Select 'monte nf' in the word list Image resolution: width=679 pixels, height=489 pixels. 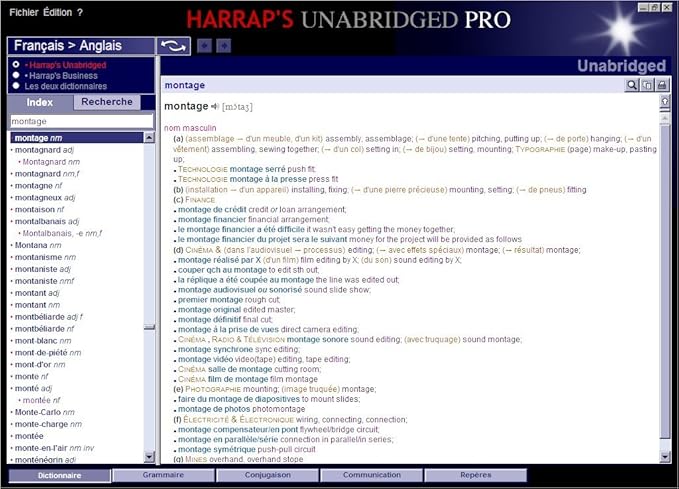[x=32, y=376]
